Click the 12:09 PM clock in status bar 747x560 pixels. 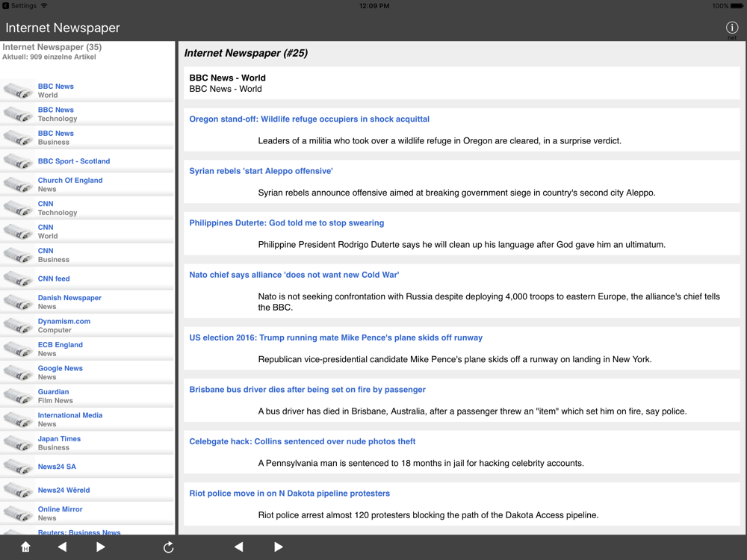(x=374, y=6)
